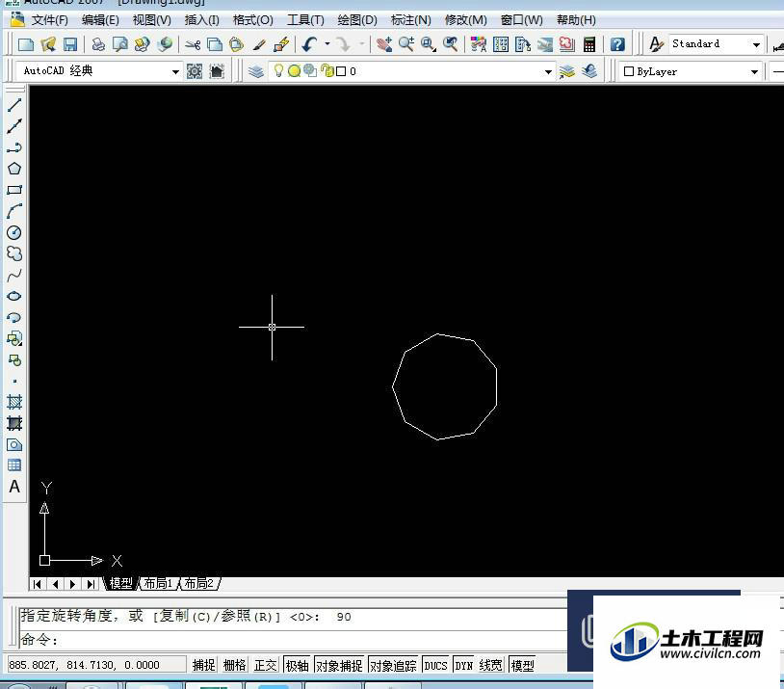The height and width of the screenshot is (689, 784).
Task: Open the 修改(M) menu
Action: pos(466,20)
